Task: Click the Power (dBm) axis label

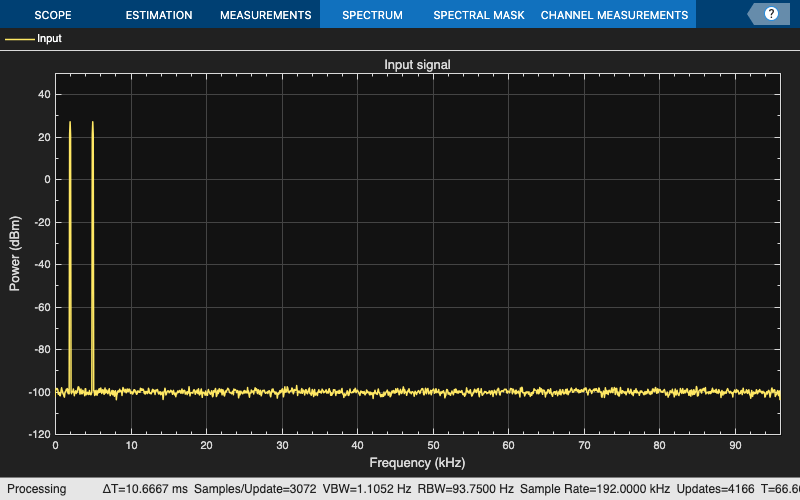Action: click(15, 253)
